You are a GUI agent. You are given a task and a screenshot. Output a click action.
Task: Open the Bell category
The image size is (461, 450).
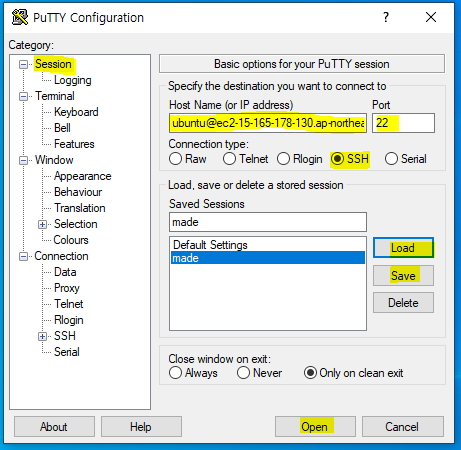click(62, 128)
